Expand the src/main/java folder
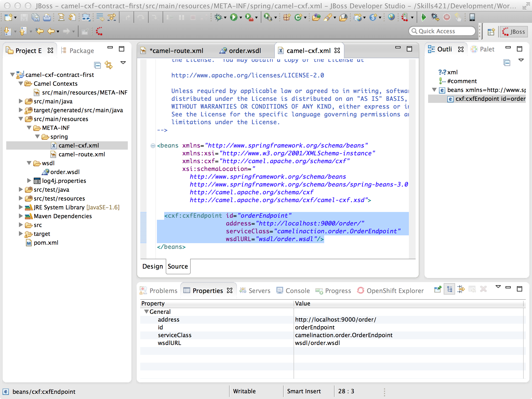The image size is (532, 399). click(21, 101)
